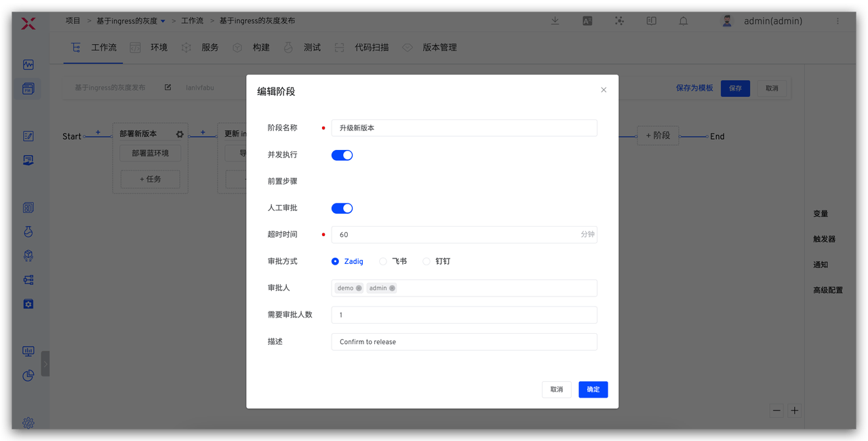Click the gear icon on 部署新版本 stage
This screenshot has height=441, width=868.
(x=180, y=134)
